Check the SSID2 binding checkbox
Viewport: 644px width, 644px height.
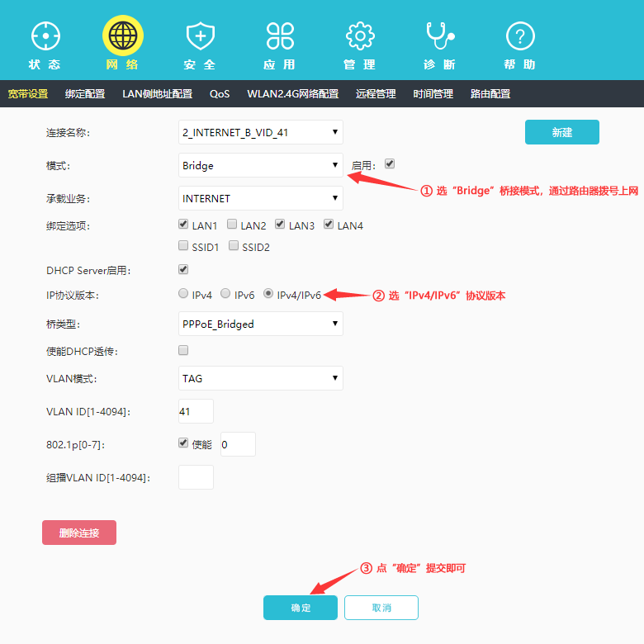[x=234, y=245]
